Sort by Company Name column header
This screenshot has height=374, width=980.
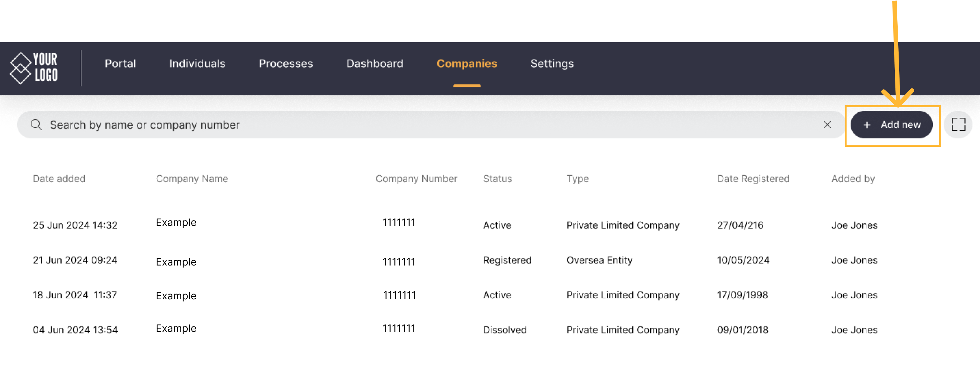(192, 178)
